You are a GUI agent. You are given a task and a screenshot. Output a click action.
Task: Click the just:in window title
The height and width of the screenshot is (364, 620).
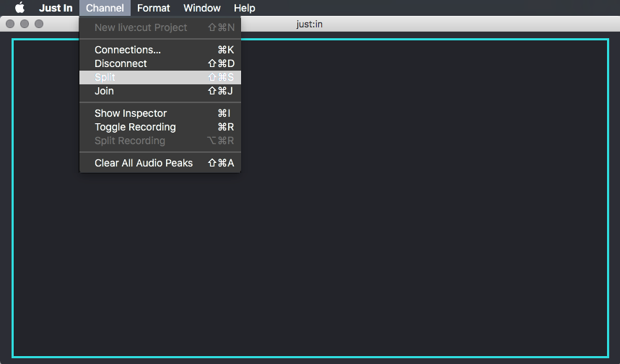click(x=310, y=25)
